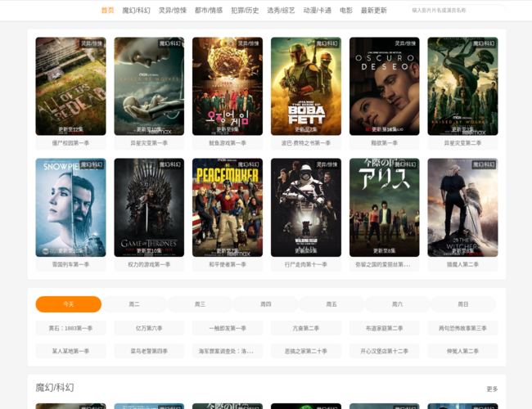Open the Witcher poster

462,207
